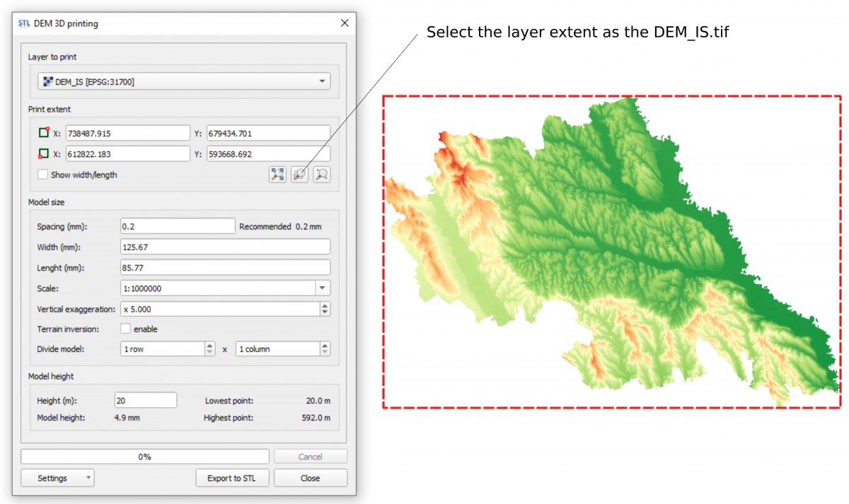The height and width of the screenshot is (504, 849).
Task: Open the Layer to print dropdown
Action: tap(323, 81)
